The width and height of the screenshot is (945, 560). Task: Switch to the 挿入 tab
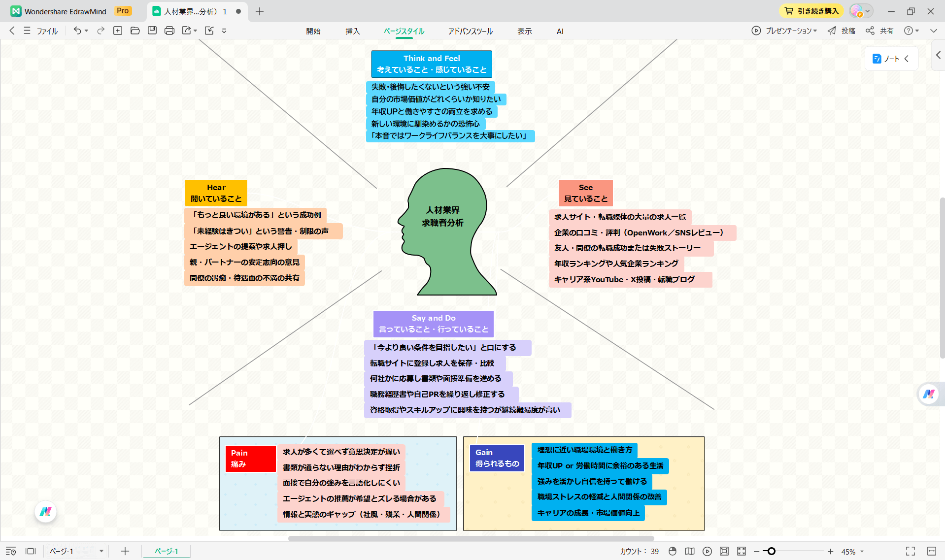(352, 31)
